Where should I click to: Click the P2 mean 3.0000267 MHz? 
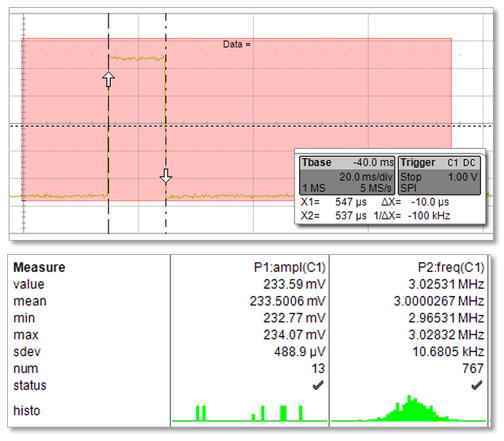coord(439,301)
